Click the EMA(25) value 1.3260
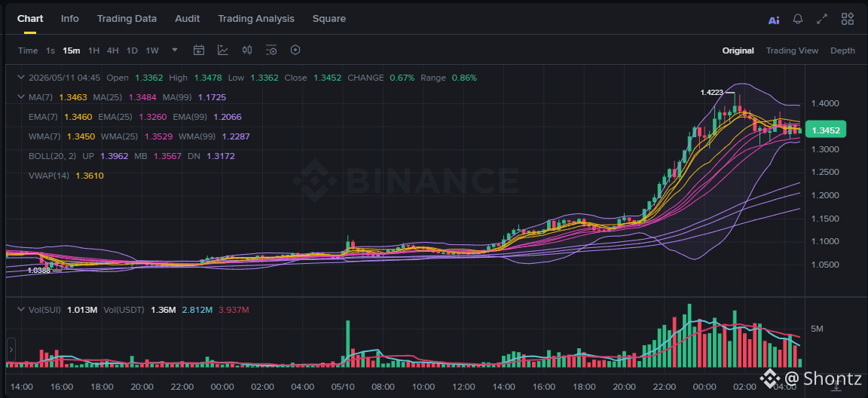 pyautogui.click(x=153, y=117)
